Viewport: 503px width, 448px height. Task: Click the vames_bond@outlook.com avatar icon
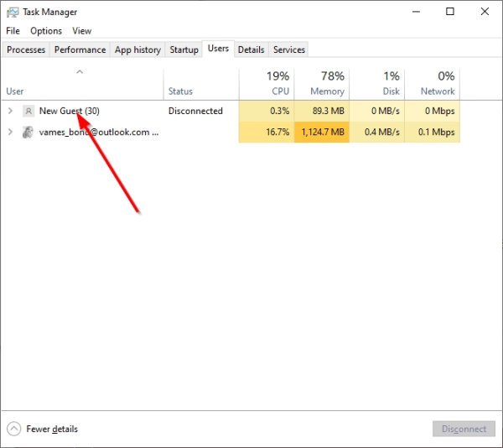[x=28, y=133]
